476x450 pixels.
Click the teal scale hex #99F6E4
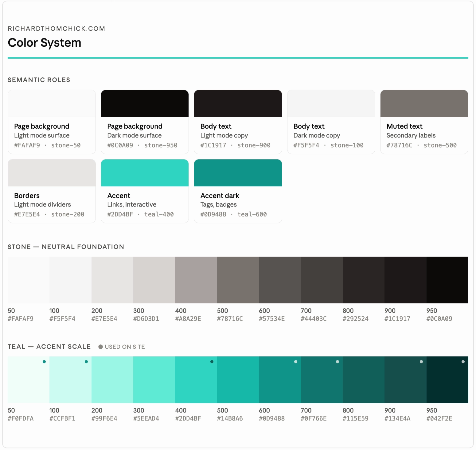104,418
